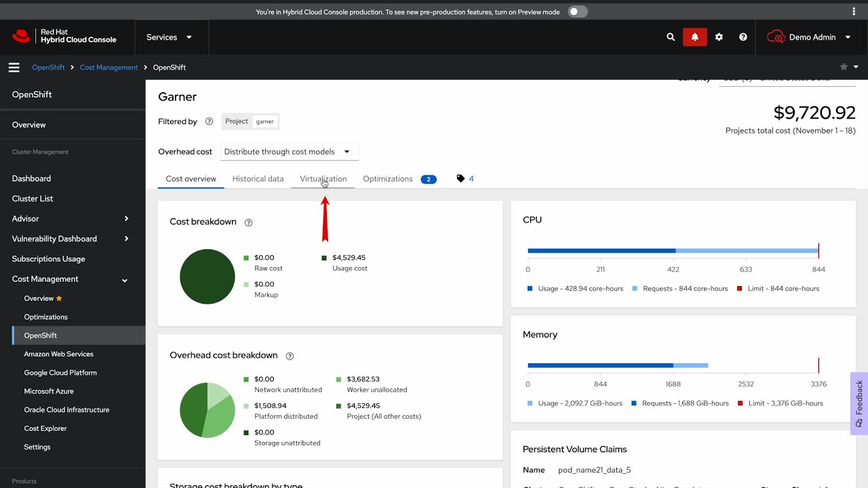Click the $9,720.92 total cost value
This screenshot has height=488, width=868.
(814, 112)
